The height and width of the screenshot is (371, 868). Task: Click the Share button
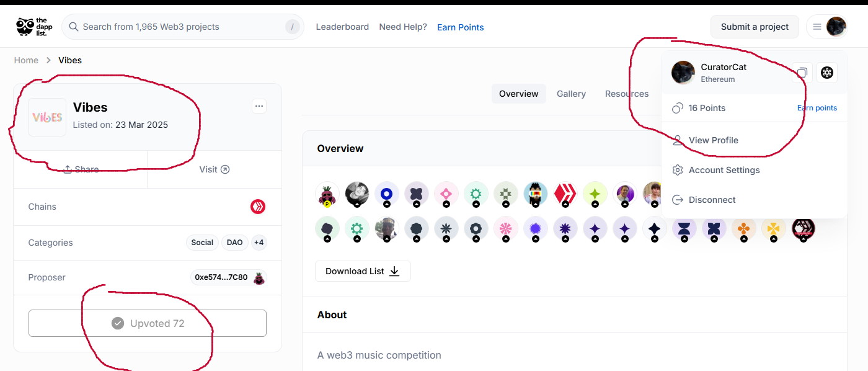81,169
